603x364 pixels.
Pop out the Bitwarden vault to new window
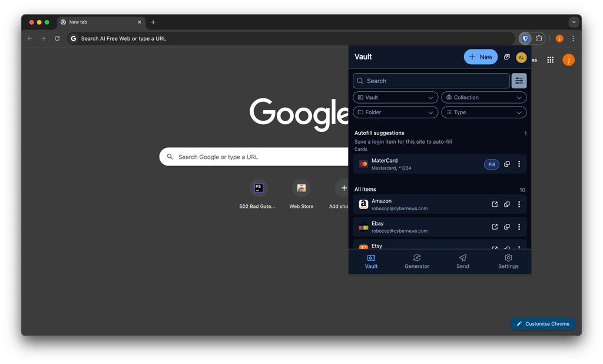pos(507,57)
